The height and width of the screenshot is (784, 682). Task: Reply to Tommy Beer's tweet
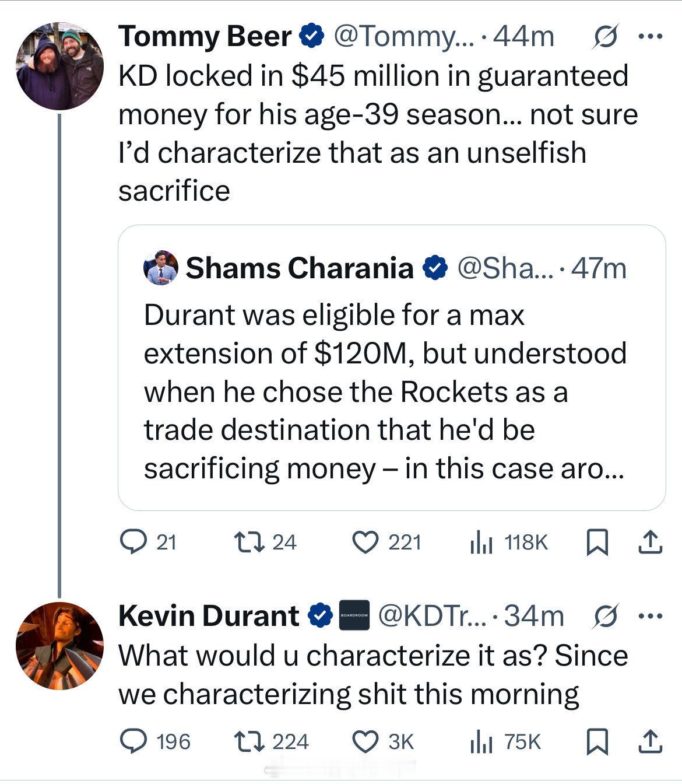132,542
